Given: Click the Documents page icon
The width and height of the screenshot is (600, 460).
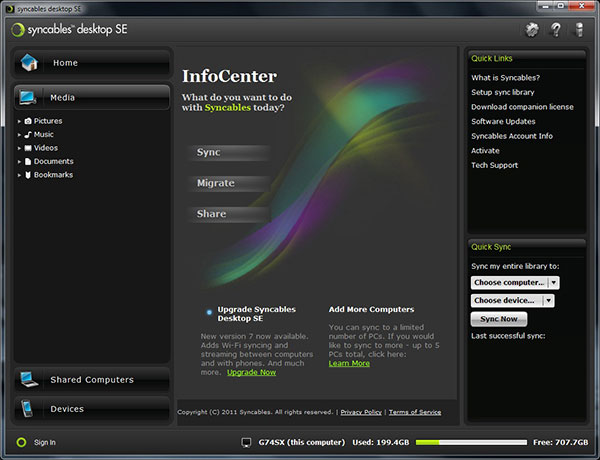Looking at the screenshot, I should click(28, 161).
